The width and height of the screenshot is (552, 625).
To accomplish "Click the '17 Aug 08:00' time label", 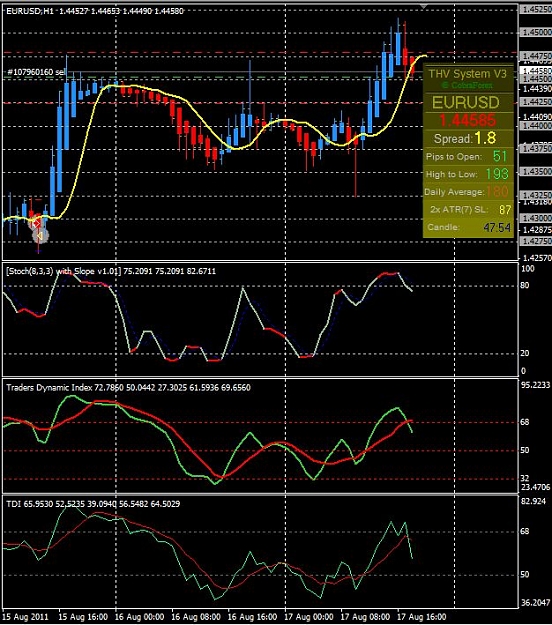I will pyautogui.click(x=365, y=617).
